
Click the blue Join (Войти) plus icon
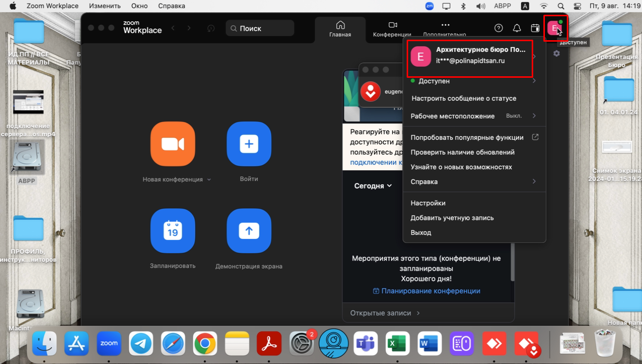tap(249, 144)
